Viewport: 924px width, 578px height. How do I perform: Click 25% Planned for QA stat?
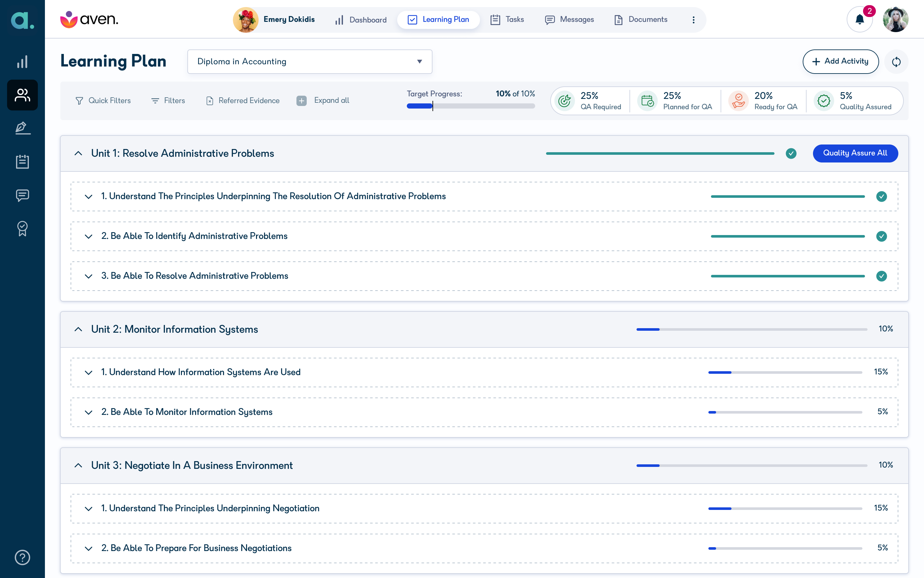pos(675,101)
